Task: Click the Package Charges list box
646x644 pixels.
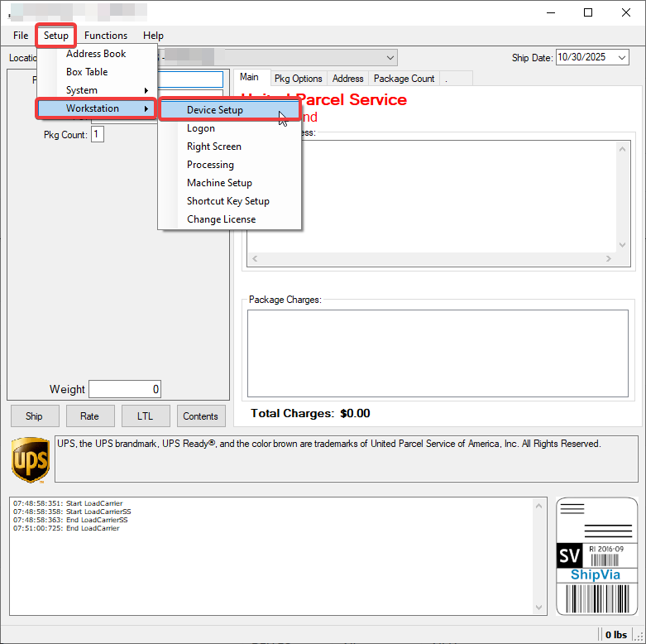Action: (x=438, y=353)
